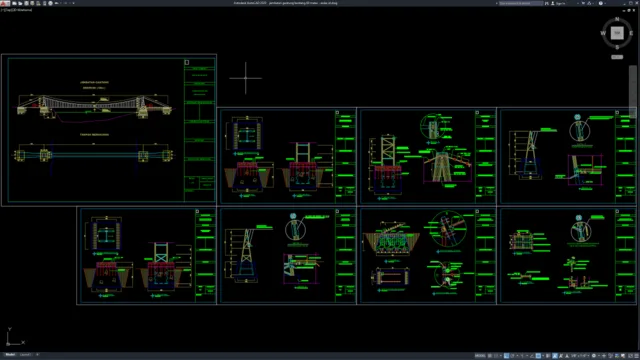
Task: Open the Autodesk App Store cart icon
Action: [x=583, y=3]
